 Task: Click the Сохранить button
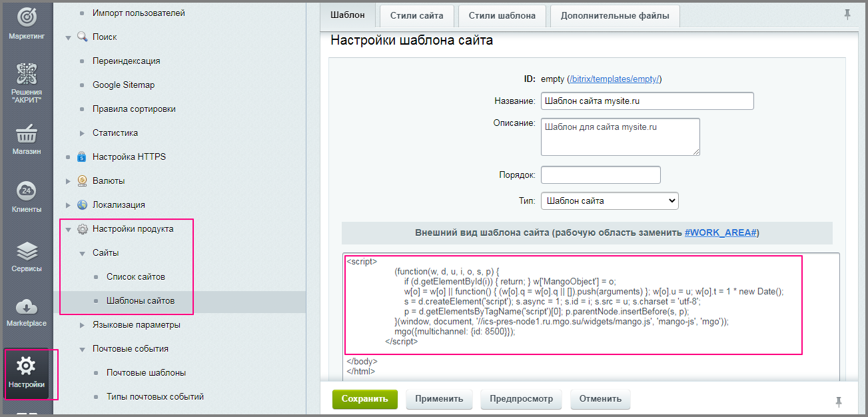coord(365,399)
